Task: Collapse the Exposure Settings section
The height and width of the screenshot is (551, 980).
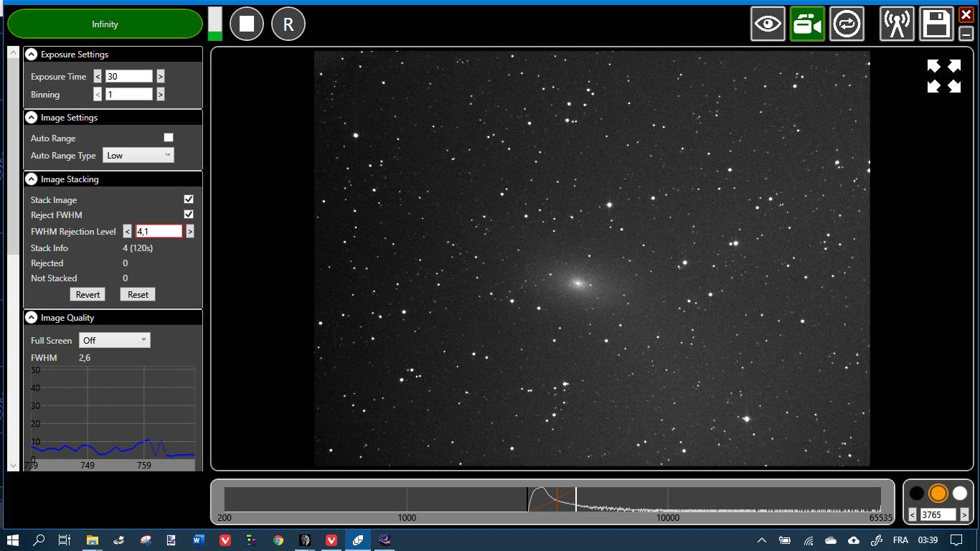Action: tap(32, 55)
